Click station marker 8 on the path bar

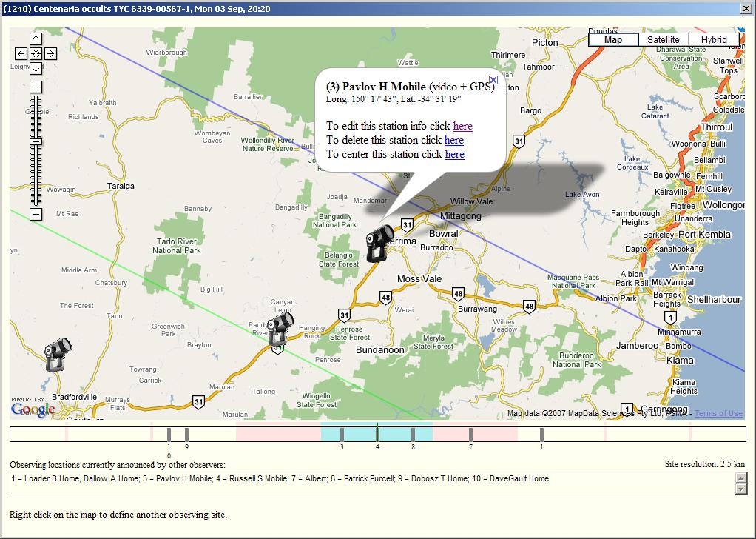point(414,435)
